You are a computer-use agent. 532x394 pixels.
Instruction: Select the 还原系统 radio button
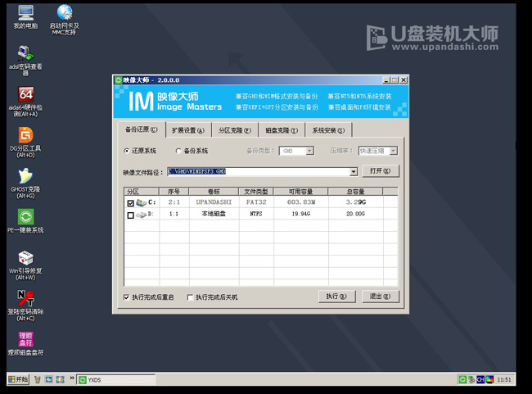(x=127, y=151)
